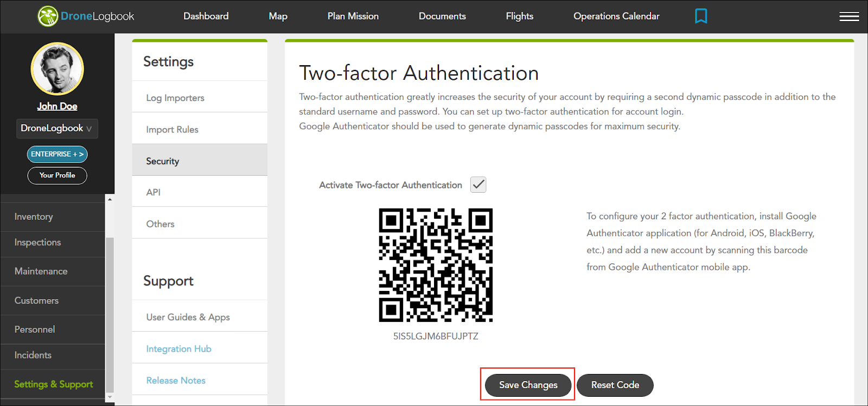This screenshot has width=868, height=406.
Task: Expand the DroneLogbook account dropdown
Action: point(57,129)
